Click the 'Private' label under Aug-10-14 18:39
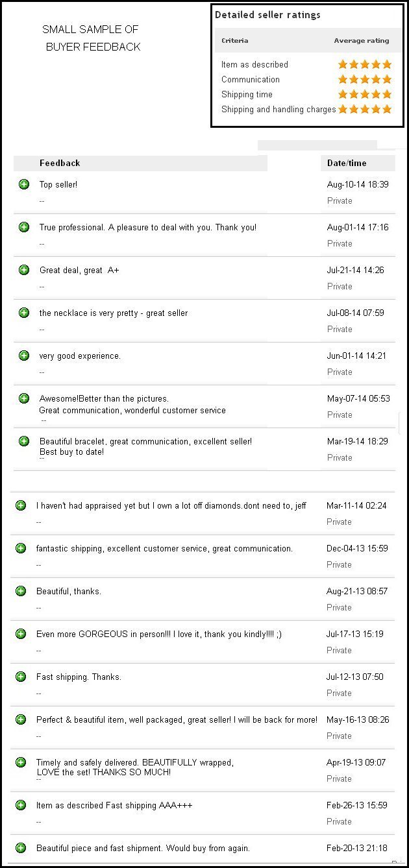 (x=340, y=200)
